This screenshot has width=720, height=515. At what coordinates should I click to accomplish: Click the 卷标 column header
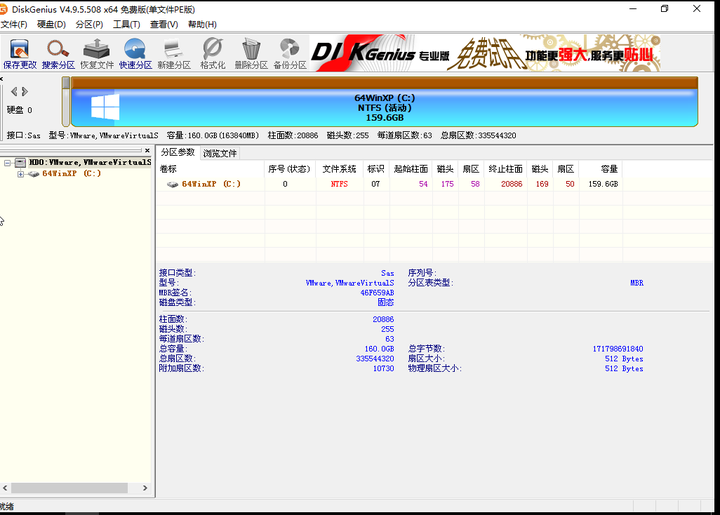(x=211, y=169)
